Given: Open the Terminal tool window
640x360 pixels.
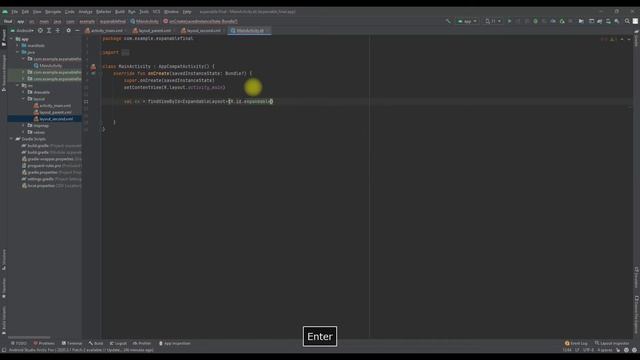Looking at the screenshot, I should click(x=72, y=343).
